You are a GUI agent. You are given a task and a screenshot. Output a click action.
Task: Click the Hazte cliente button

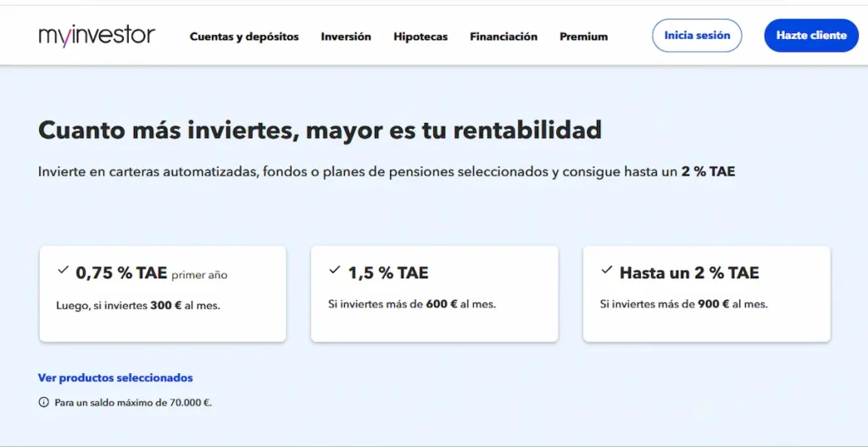click(x=811, y=36)
